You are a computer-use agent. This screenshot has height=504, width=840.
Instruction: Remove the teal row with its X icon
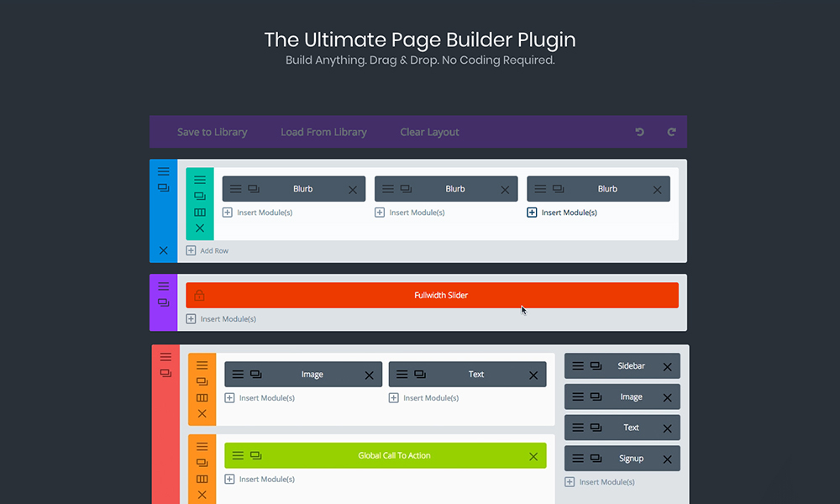tap(200, 228)
